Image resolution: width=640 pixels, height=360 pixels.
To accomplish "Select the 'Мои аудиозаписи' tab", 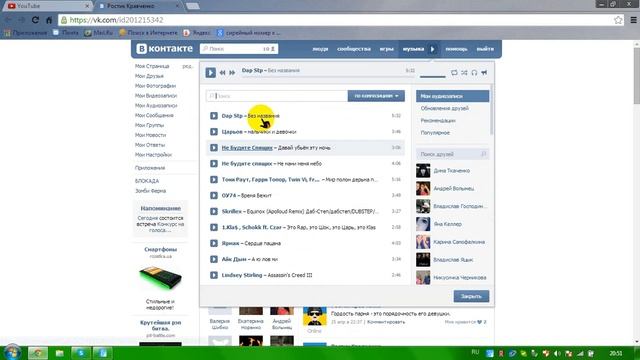I will click(x=452, y=96).
